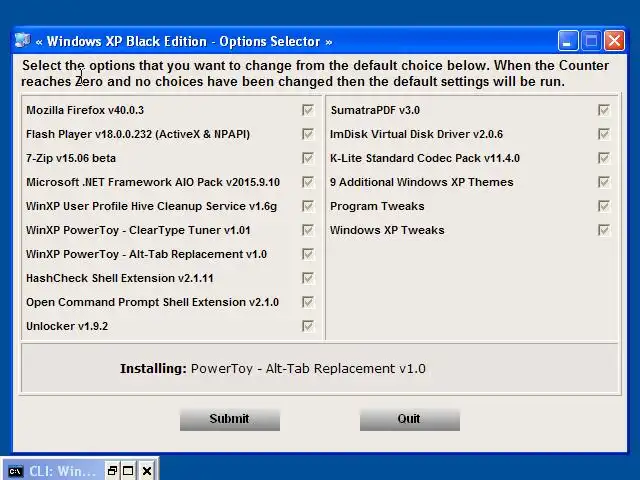This screenshot has width=640, height=480.
Task: Uncheck 9 Additional Windows XP Themes
Action: pyautogui.click(x=604, y=182)
